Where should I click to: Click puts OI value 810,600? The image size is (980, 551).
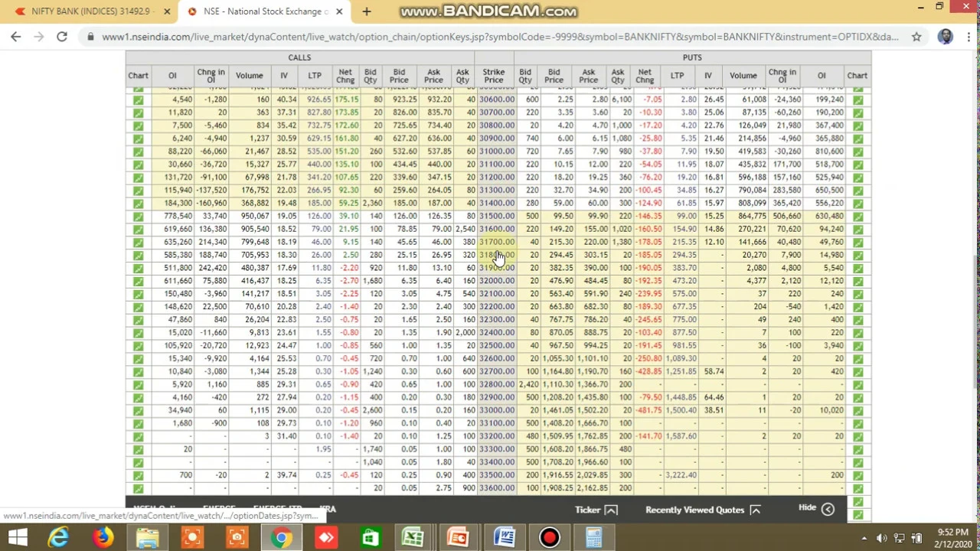click(829, 152)
